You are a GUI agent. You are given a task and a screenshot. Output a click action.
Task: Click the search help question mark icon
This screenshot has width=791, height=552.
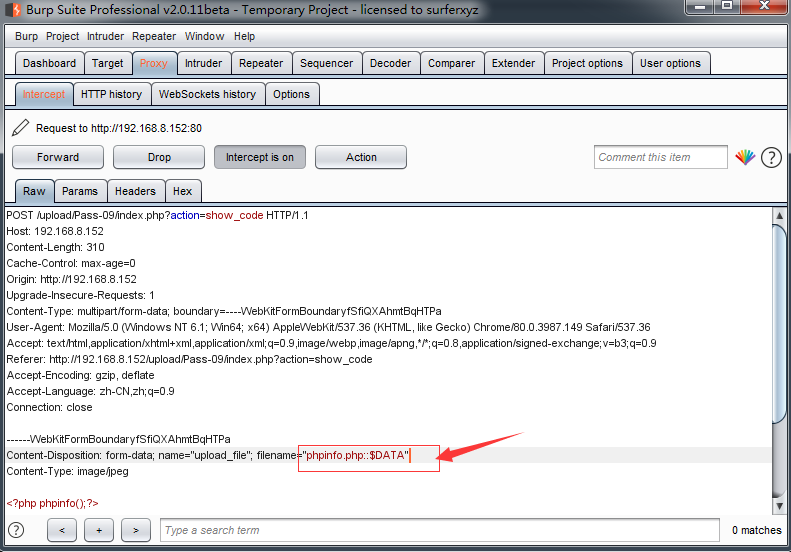(x=16, y=530)
